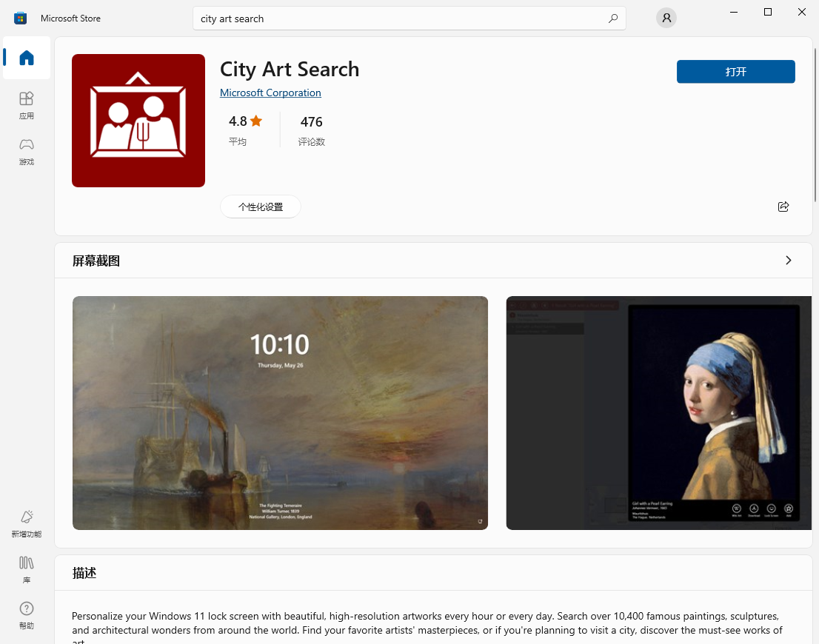Open the 游戏 (Games) section
Image resolution: width=819 pixels, height=644 pixels.
pyautogui.click(x=27, y=151)
